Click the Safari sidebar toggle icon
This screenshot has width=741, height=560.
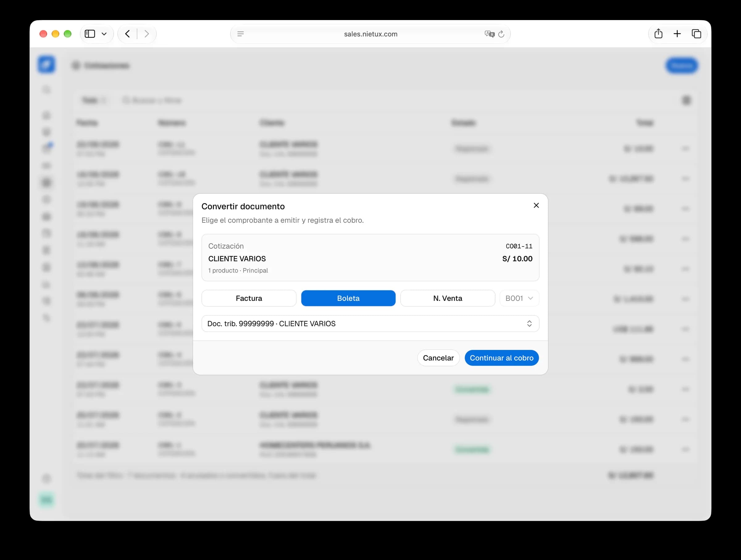pyautogui.click(x=90, y=34)
